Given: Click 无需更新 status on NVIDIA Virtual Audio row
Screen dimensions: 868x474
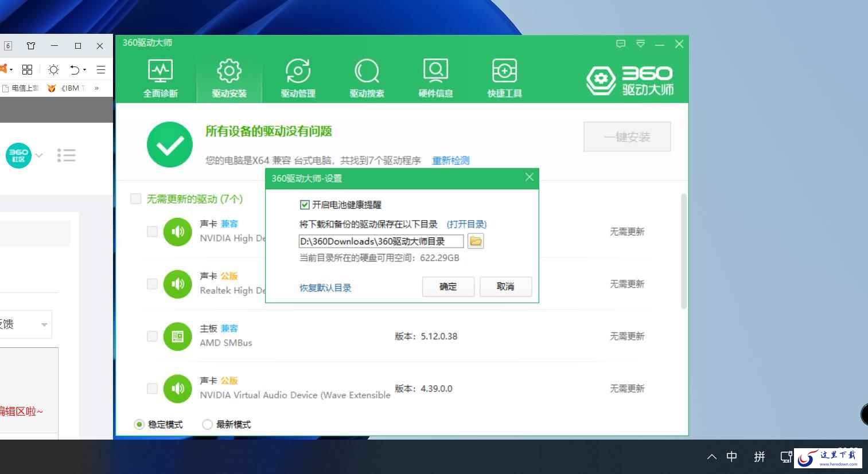Looking at the screenshot, I should click(x=627, y=389).
